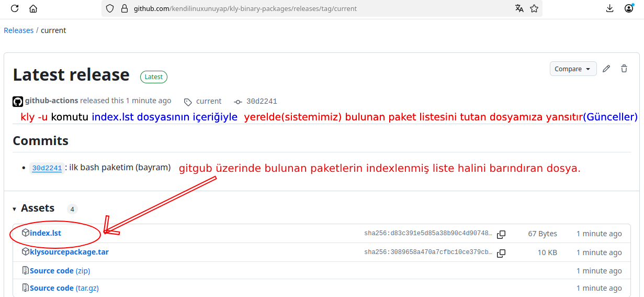
Task: Copy the sha256 hash for index.lst
Action: tap(501, 234)
